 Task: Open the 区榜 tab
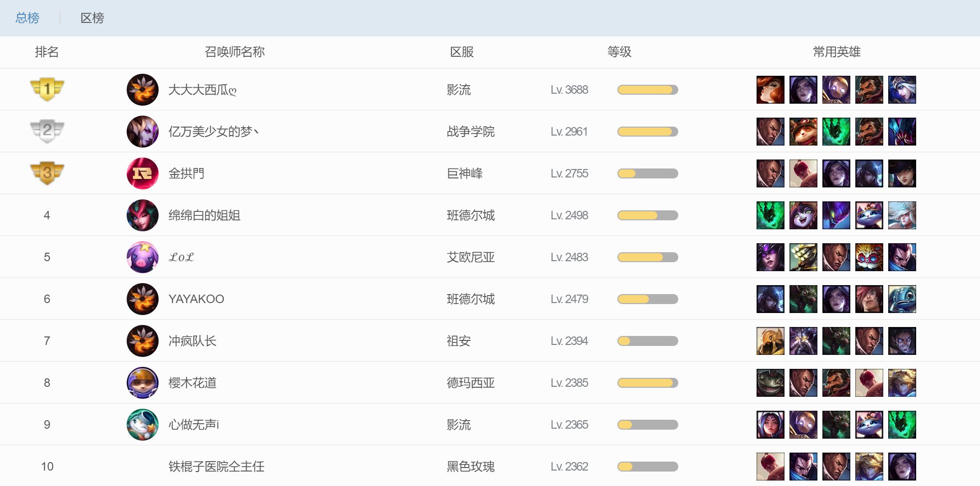tap(92, 18)
